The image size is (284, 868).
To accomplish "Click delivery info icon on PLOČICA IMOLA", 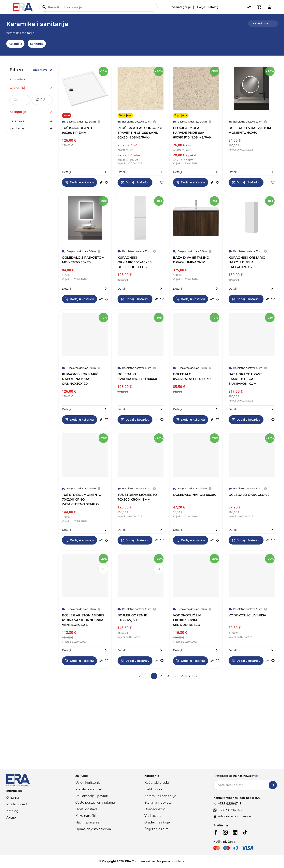I will pos(210,122).
